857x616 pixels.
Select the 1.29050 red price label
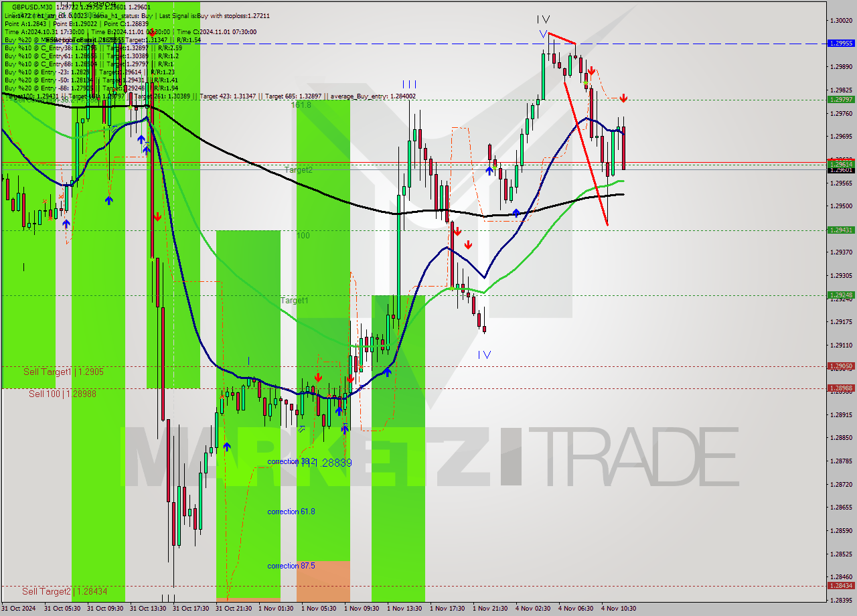click(842, 366)
